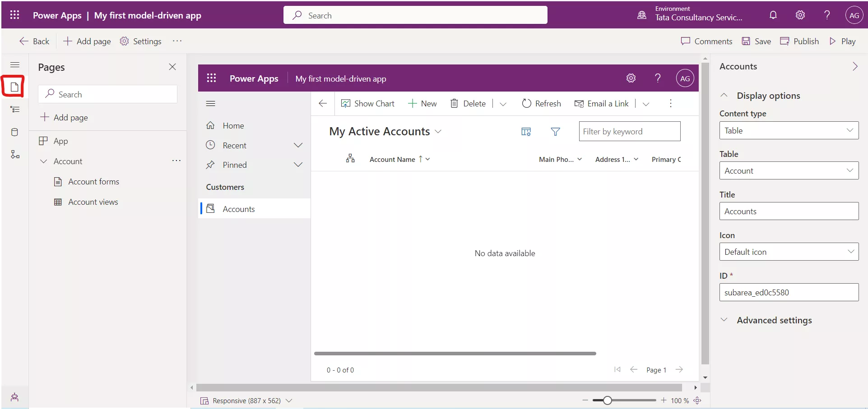Open the Navigation sidebar icon
Screen dimensions: 868x409
coord(14,109)
